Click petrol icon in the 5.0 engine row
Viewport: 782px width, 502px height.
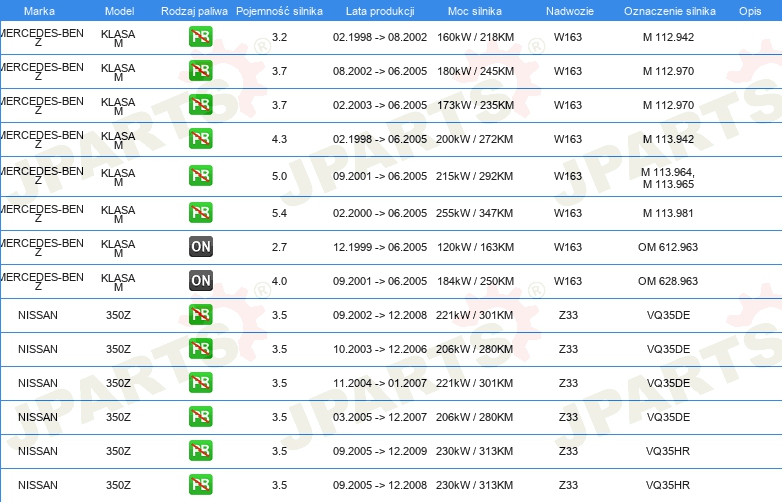[x=200, y=175]
